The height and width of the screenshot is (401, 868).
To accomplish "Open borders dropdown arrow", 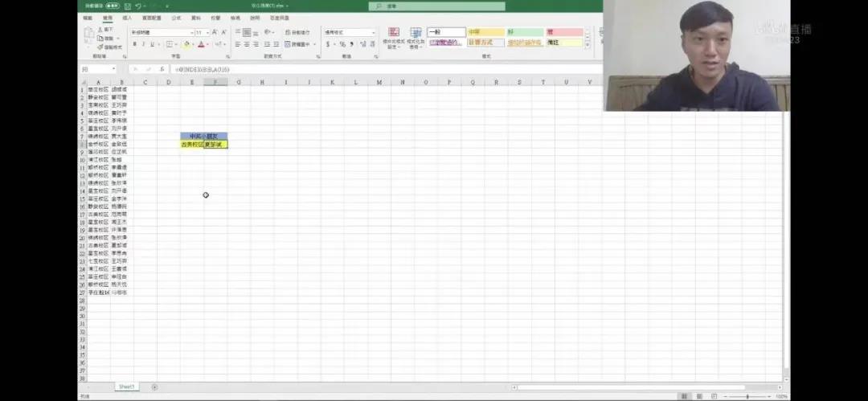I will pyautogui.click(x=175, y=44).
